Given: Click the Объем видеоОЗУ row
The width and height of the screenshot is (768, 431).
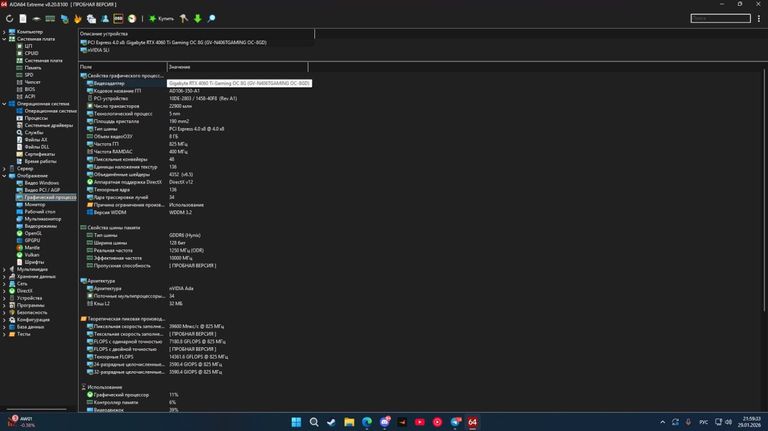Looking at the screenshot, I should tap(113, 136).
